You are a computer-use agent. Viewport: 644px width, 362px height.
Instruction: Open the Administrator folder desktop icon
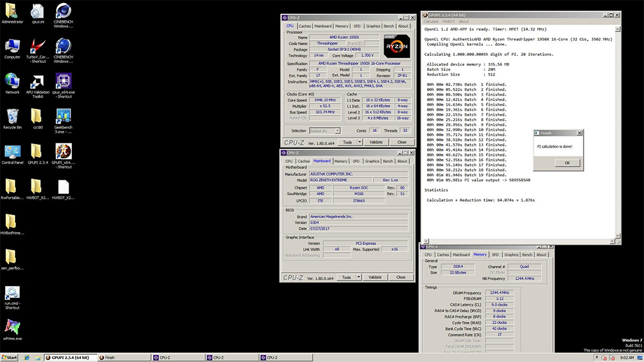click(x=13, y=14)
